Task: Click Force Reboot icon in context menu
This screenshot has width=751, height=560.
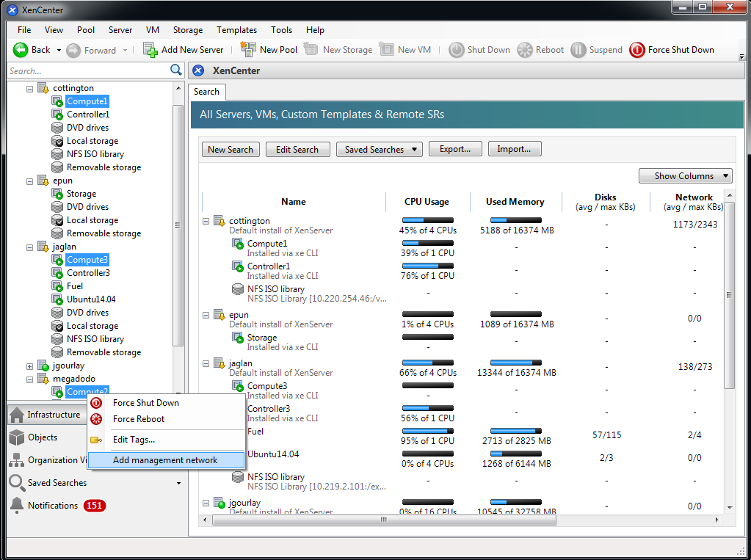Action: (x=96, y=419)
